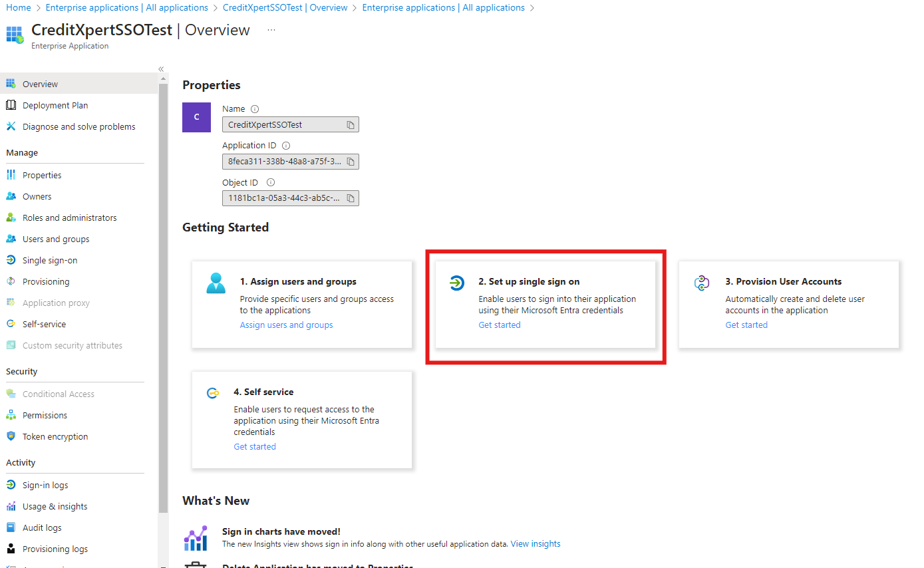Click the Roles and administrators icon
The image size is (924, 568).
click(11, 217)
